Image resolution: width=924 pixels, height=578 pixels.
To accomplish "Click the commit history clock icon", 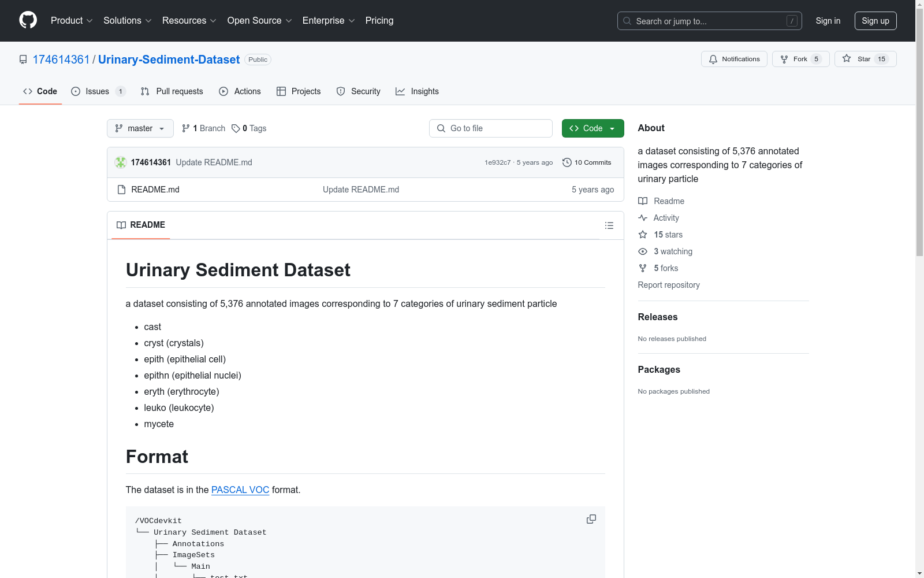I will (x=567, y=162).
